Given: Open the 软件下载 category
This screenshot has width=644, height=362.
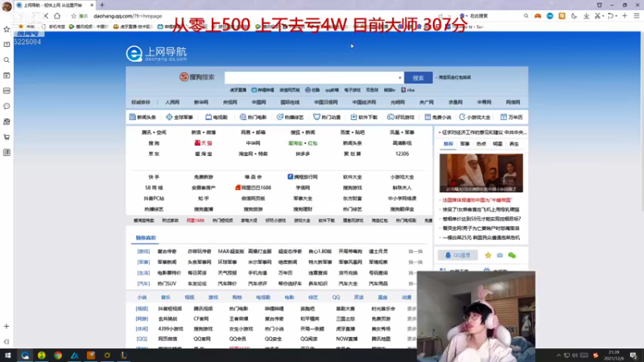Looking at the screenshot, I should (x=364, y=117).
